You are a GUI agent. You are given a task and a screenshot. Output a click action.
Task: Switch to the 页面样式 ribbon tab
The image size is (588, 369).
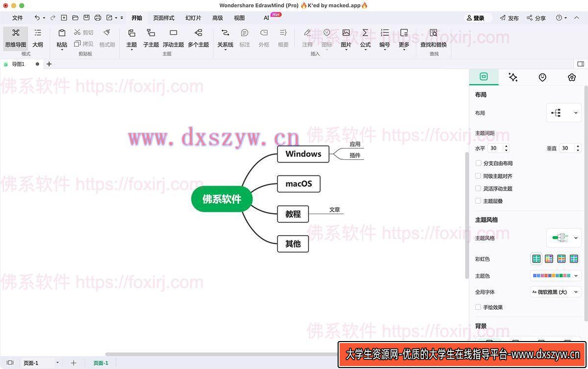164,18
